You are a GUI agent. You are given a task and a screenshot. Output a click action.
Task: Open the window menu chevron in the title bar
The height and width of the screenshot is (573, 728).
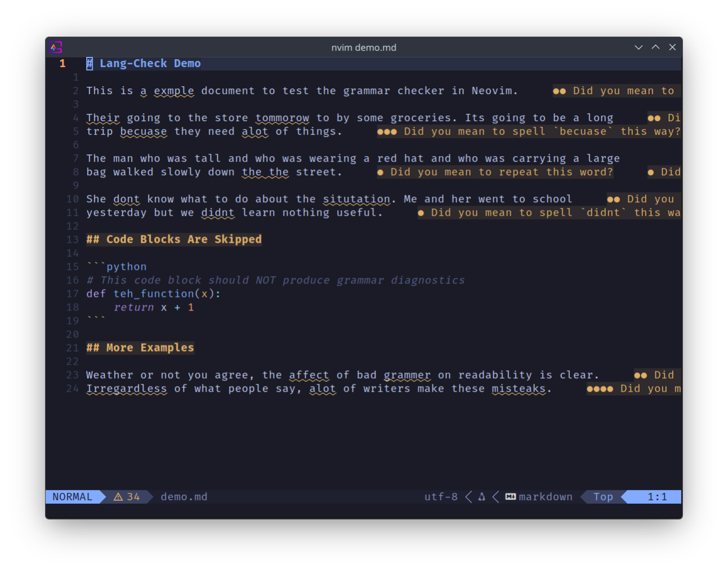638,47
